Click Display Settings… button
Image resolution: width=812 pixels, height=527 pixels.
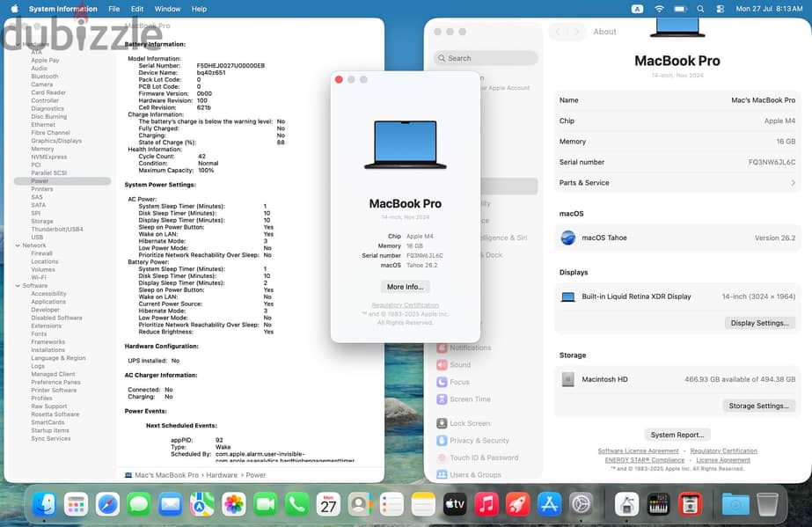(x=760, y=323)
